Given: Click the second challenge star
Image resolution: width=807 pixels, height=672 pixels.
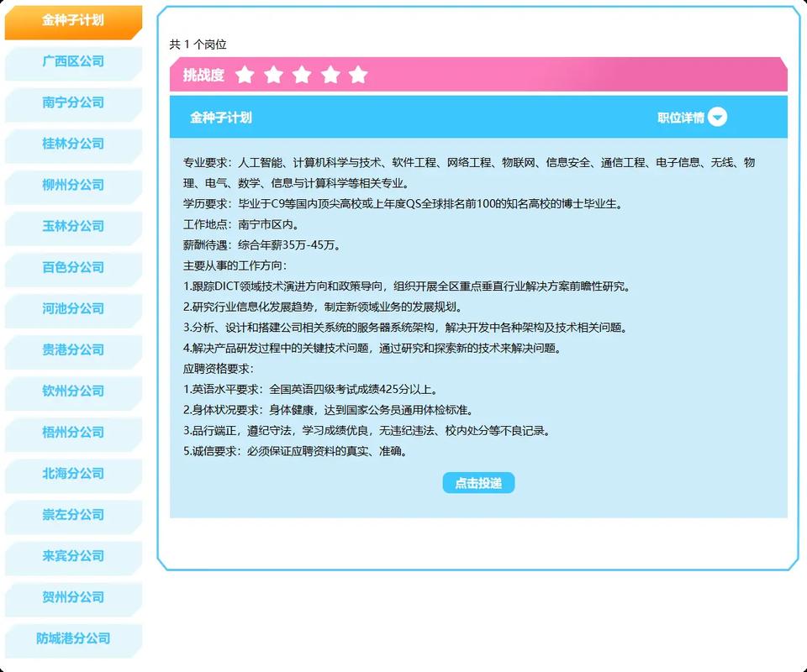Looking at the screenshot, I should [x=273, y=75].
